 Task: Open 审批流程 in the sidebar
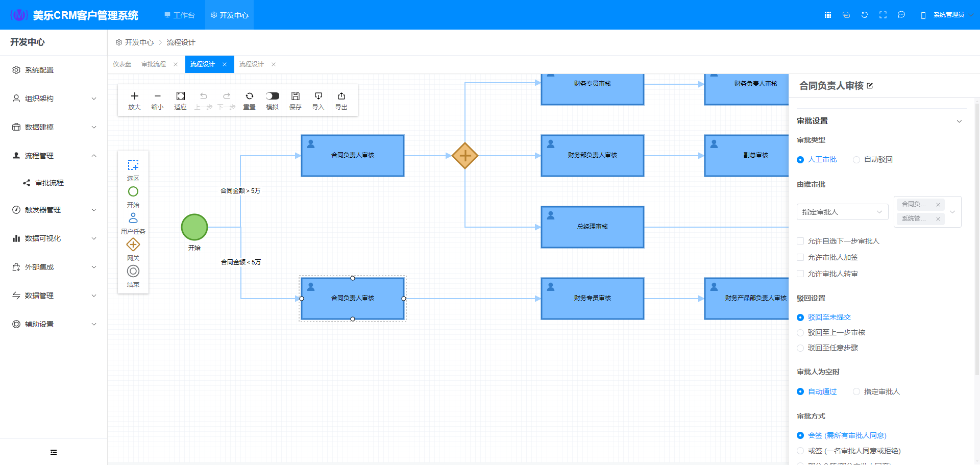click(x=50, y=183)
